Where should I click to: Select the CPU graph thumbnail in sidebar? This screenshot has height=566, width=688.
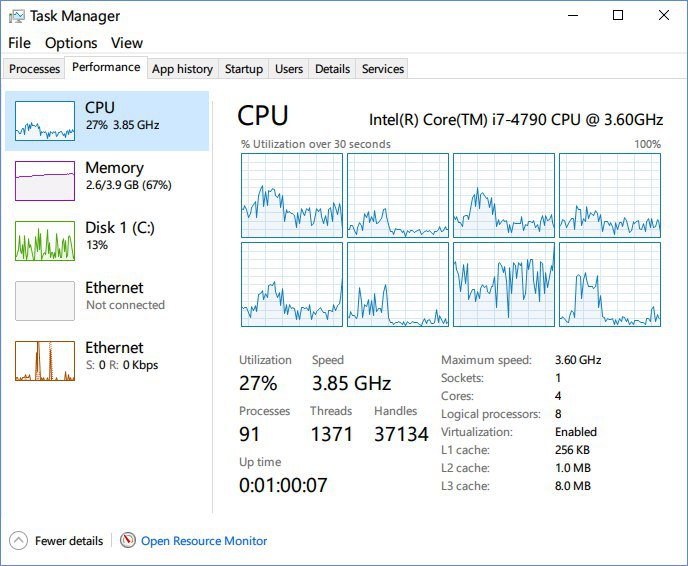coord(45,120)
